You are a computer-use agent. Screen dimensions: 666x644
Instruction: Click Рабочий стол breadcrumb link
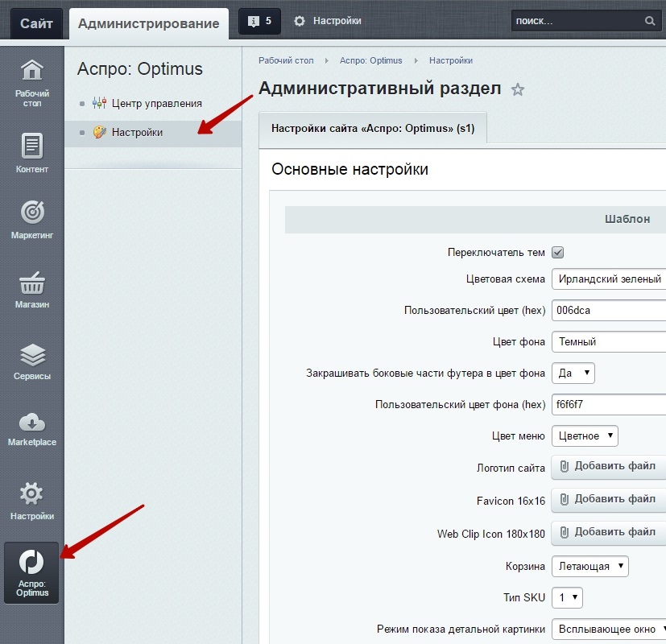point(286,60)
